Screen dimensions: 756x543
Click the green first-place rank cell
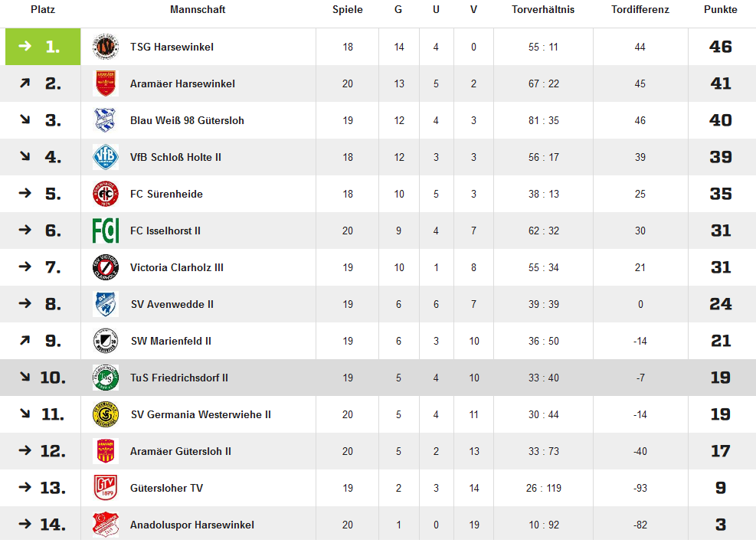pos(43,47)
